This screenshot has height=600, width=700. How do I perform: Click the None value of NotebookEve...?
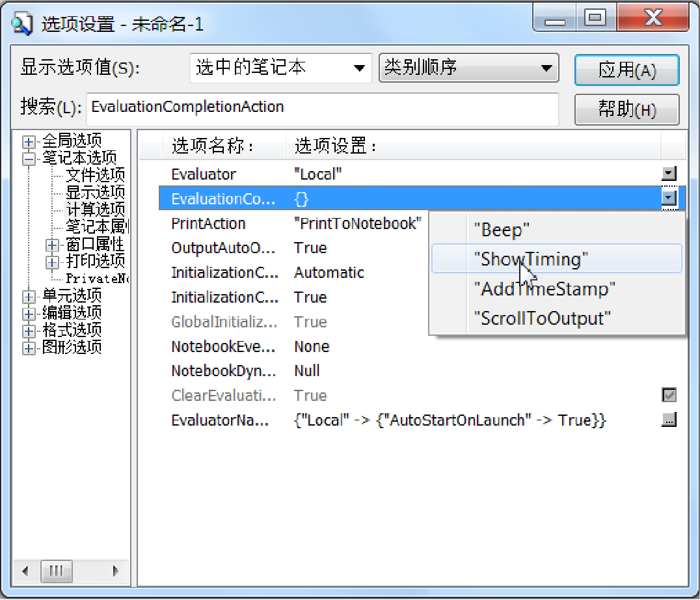pos(312,346)
